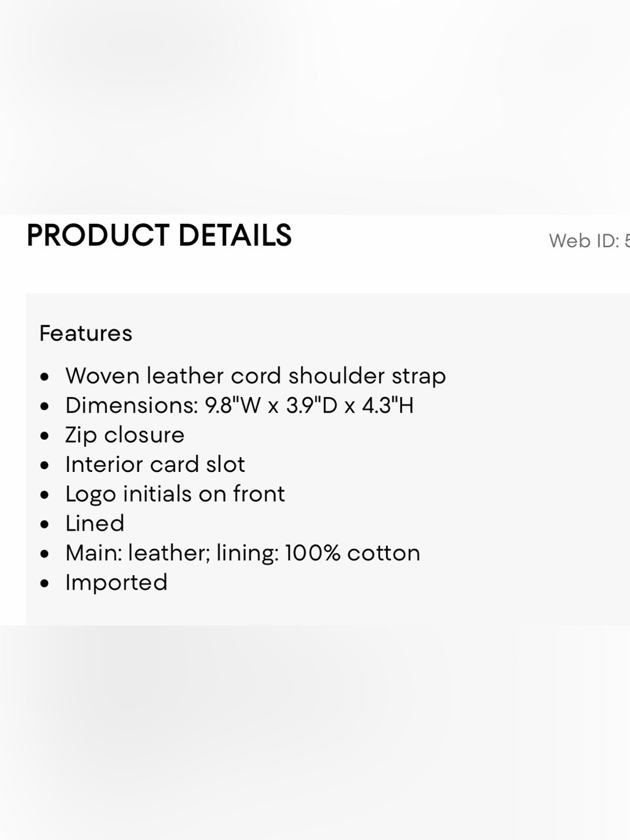Select the Main leather lining cotton line
The width and height of the screenshot is (630, 840).
(243, 553)
